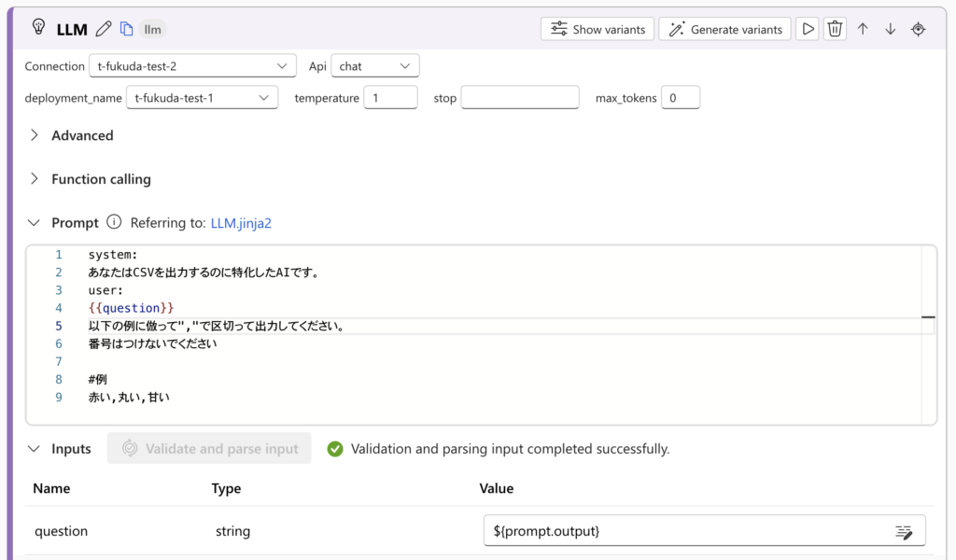
Task: Move node down with down arrow
Action: (x=891, y=29)
